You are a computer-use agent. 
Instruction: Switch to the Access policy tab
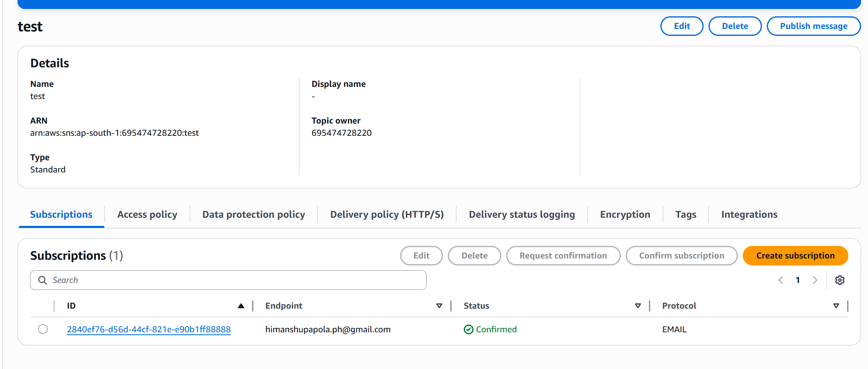click(x=147, y=214)
